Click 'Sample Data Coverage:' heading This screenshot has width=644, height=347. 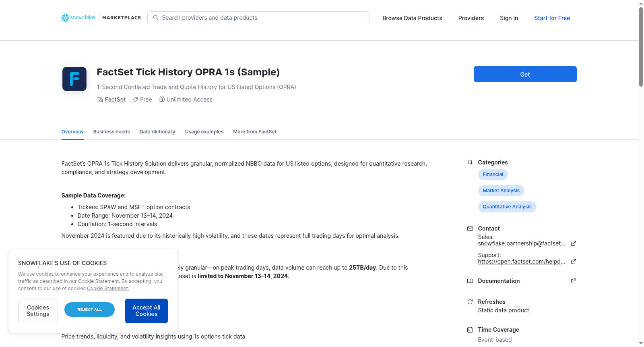[x=93, y=195]
